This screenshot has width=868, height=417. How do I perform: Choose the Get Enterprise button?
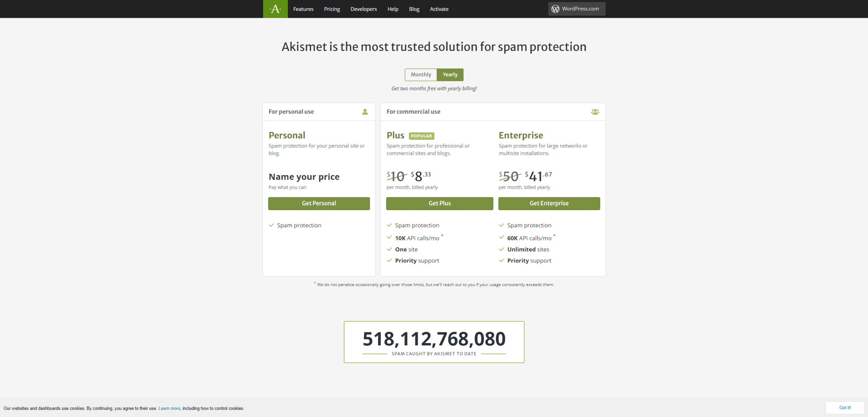click(549, 203)
